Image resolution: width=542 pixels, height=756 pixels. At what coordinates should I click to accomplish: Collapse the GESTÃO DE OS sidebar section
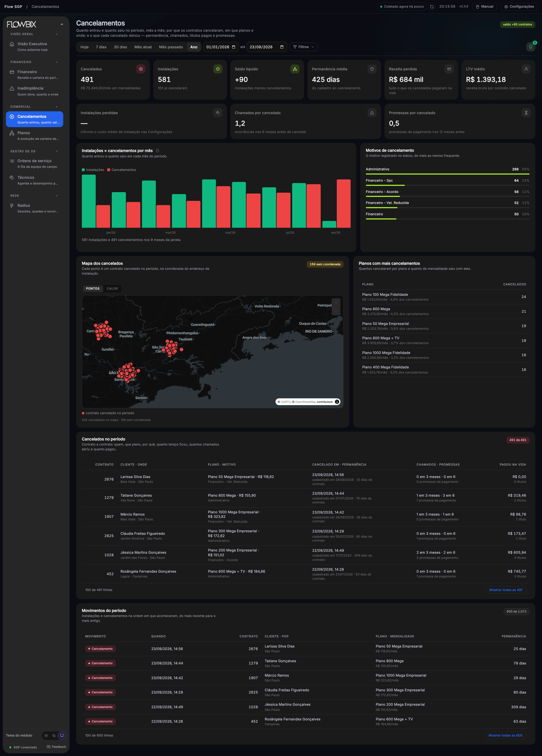34,151
